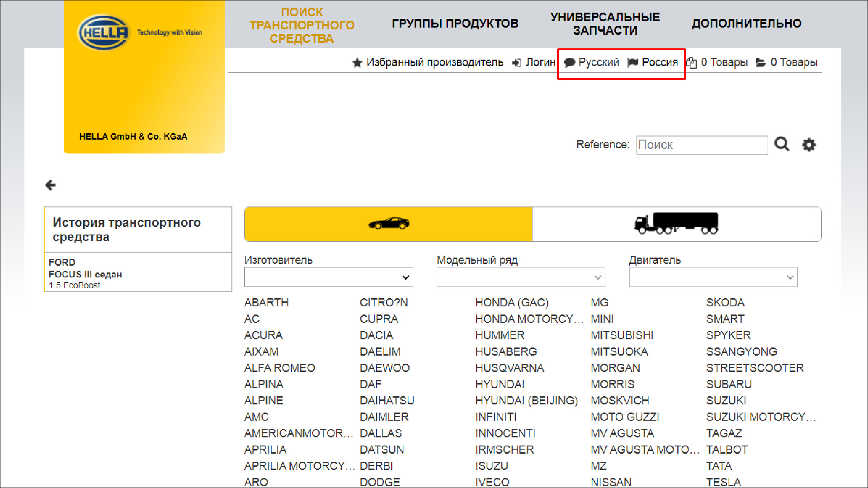The image size is (868, 488).
Task: Click the HELLA logo
Action: 104,32
